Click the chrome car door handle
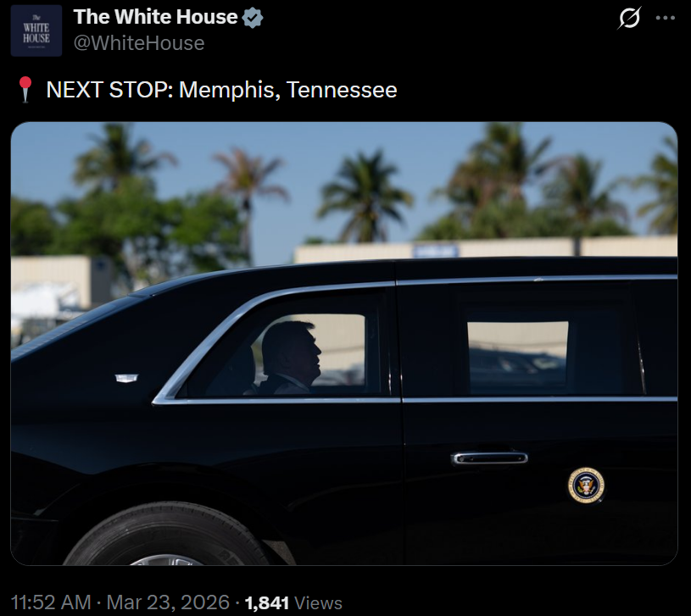The image size is (691, 616). (x=489, y=458)
